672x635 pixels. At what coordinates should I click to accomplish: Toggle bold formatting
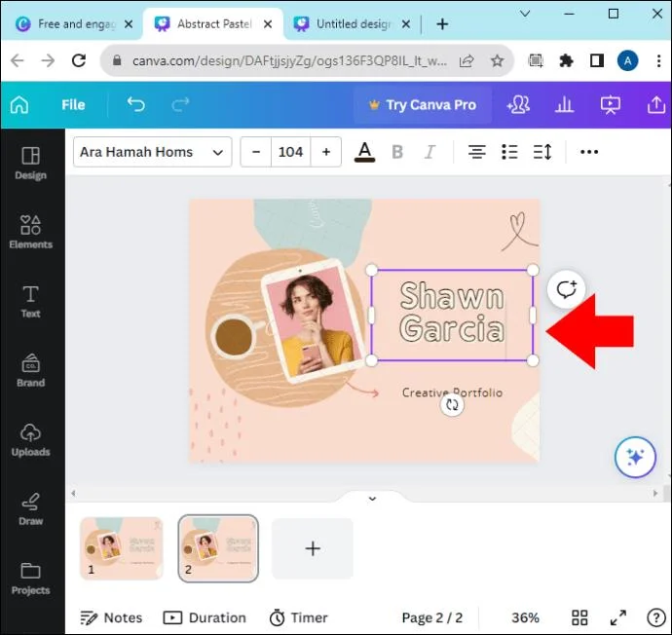pyautogui.click(x=397, y=152)
